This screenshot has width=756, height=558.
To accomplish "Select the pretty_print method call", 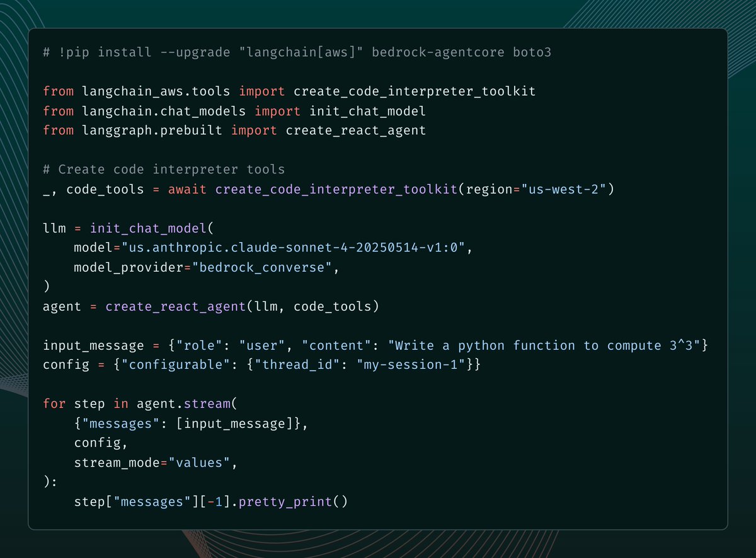I will 290,501.
